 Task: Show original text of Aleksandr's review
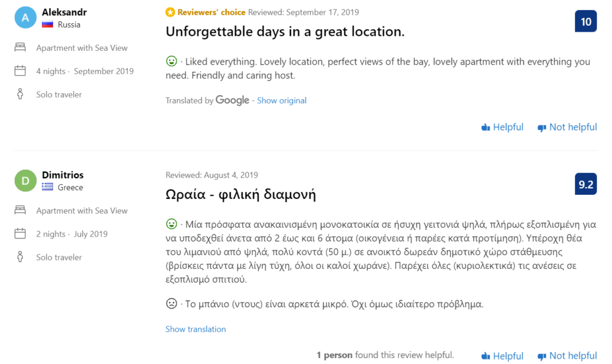281,100
